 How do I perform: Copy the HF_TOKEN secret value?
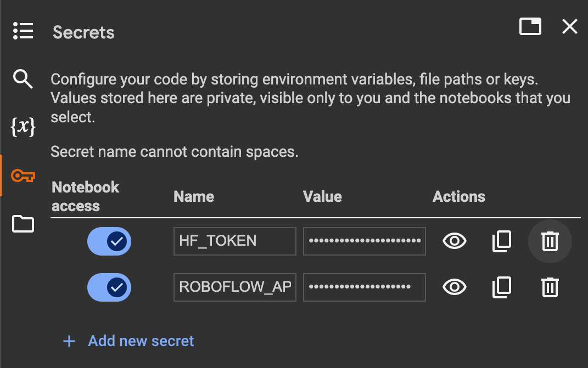pyautogui.click(x=501, y=241)
